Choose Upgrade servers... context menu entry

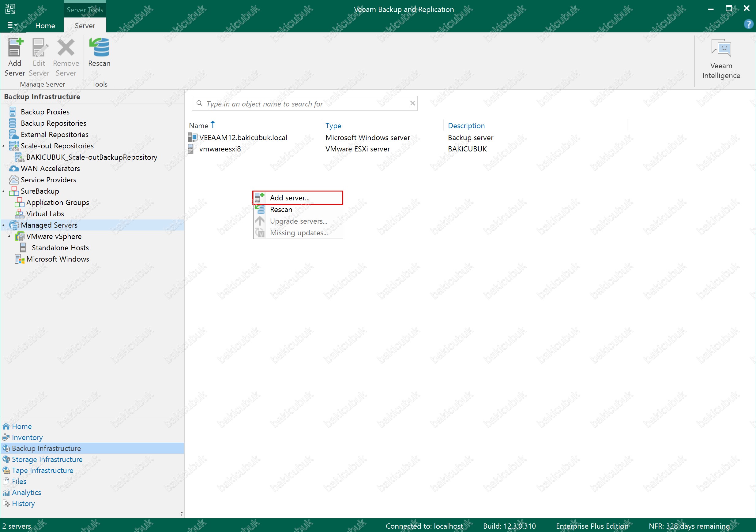(298, 221)
